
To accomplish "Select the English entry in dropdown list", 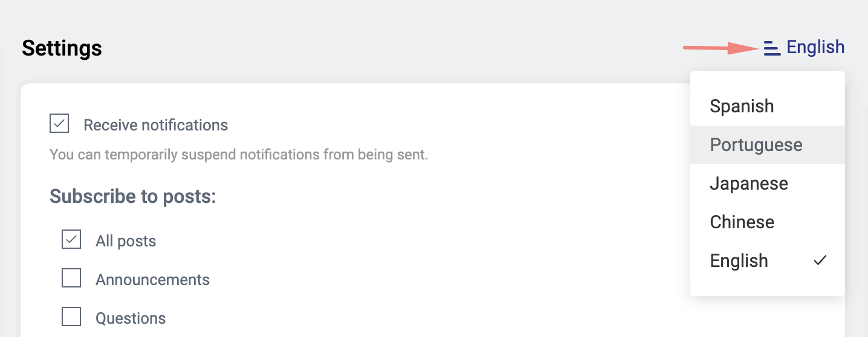I will 739,261.
